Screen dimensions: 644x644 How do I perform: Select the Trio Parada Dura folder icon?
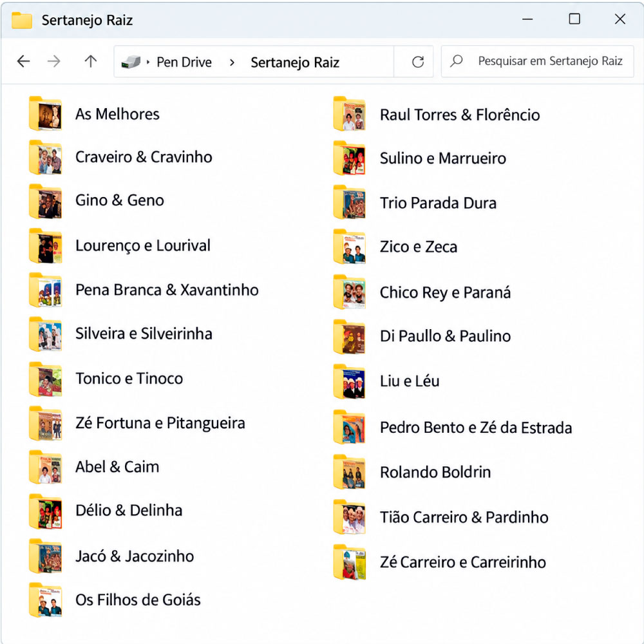pos(350,202)
